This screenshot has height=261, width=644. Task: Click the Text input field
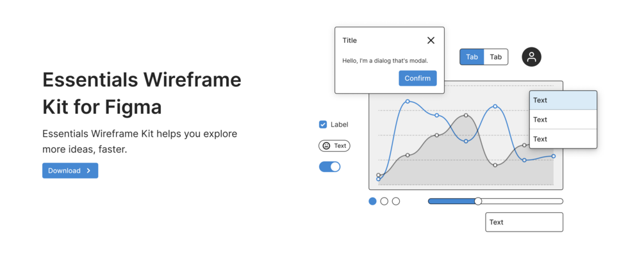point(524,222)
